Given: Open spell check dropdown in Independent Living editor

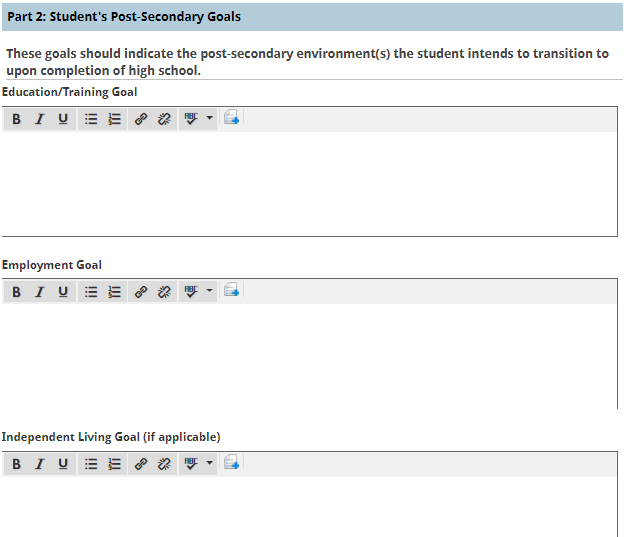Looking at the screenshot, I should point(209,463).
